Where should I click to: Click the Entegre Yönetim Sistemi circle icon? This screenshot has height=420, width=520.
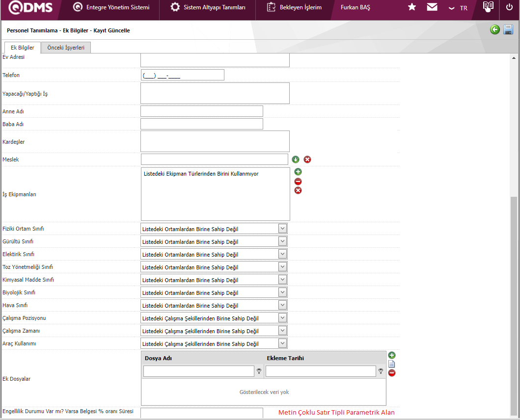[78, 7]
